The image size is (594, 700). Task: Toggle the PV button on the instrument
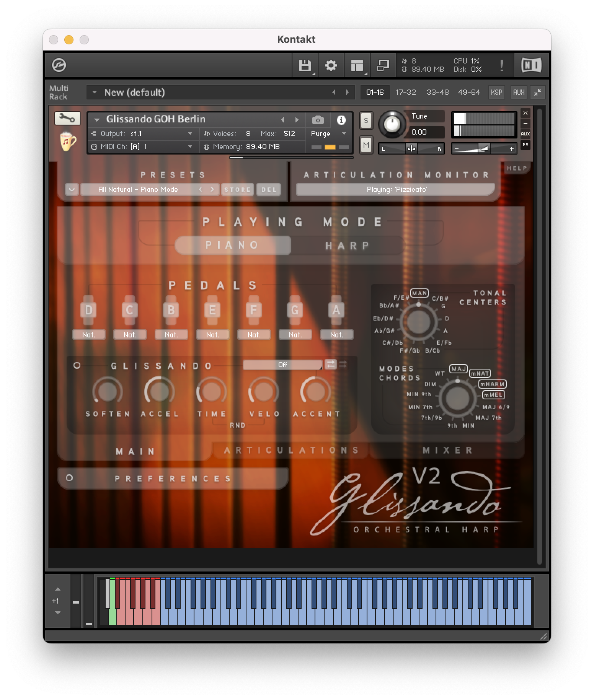525,145
